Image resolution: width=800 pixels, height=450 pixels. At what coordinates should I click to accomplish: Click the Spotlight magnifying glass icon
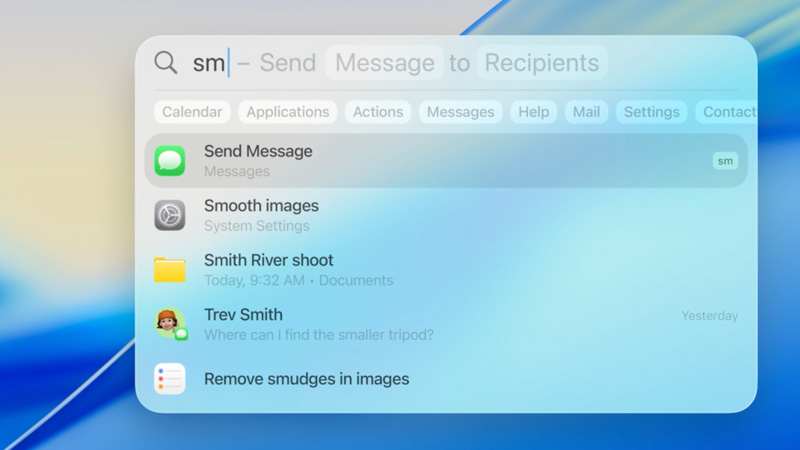[x=166, y=63]
